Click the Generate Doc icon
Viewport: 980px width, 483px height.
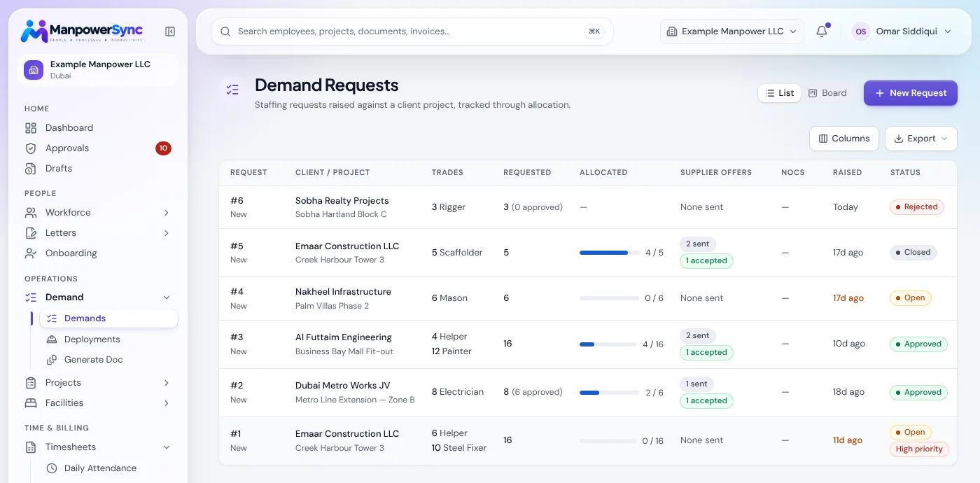click(x=52, y=360)
